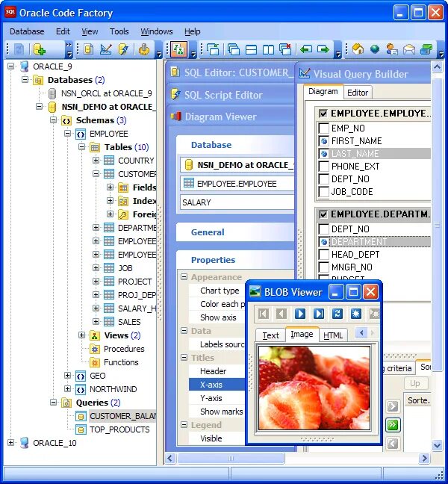
Task: Click the SQL Script Editor window title icon
Action: [175, 95]
